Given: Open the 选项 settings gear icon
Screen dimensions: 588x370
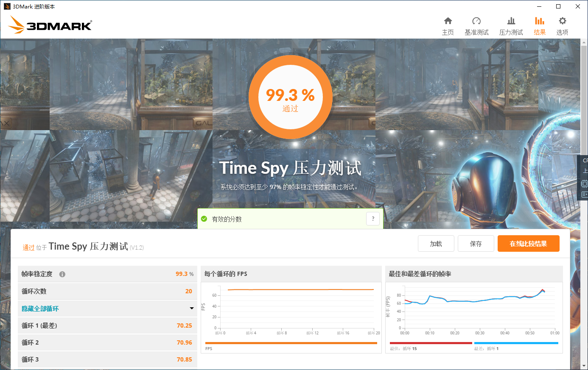Looking at the screenshot, I should [562, 25].
